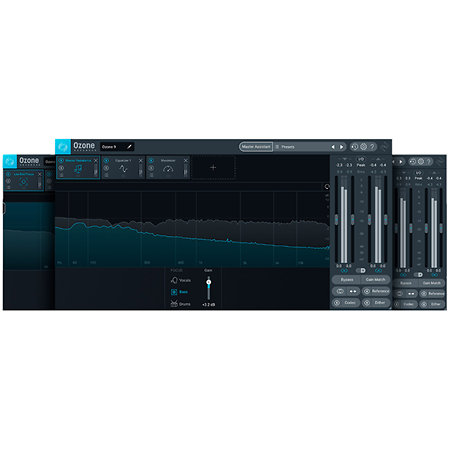450x450 pixels.
Task: Select the Master Rebalance module card
Action: pos(78,167)
